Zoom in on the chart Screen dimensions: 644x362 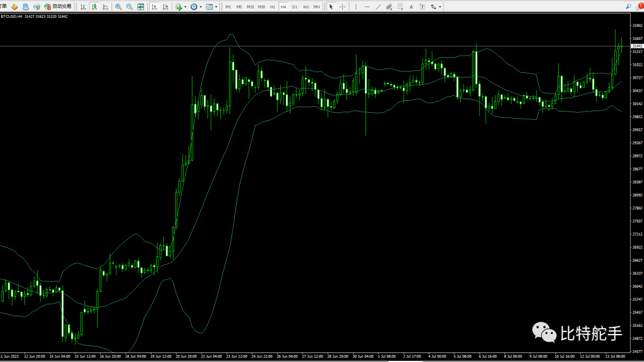point(118,7)
